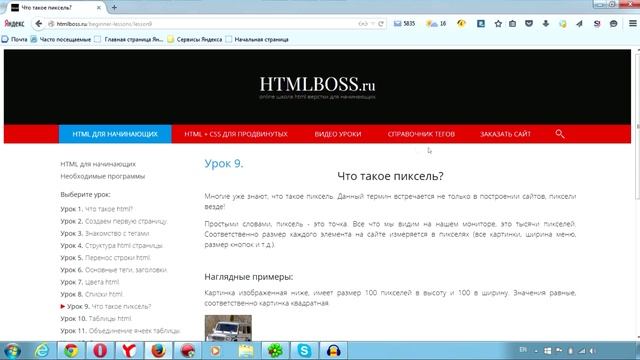This screenshot has width=640, height=360.
Task: Open the media player taskbar icon
Action: tap(216, 351)
